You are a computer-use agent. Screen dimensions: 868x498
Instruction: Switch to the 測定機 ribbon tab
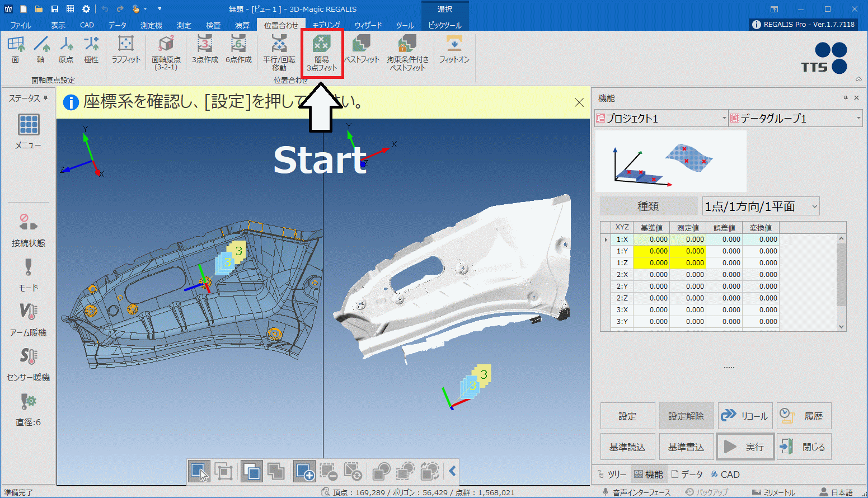coord(151,25)
